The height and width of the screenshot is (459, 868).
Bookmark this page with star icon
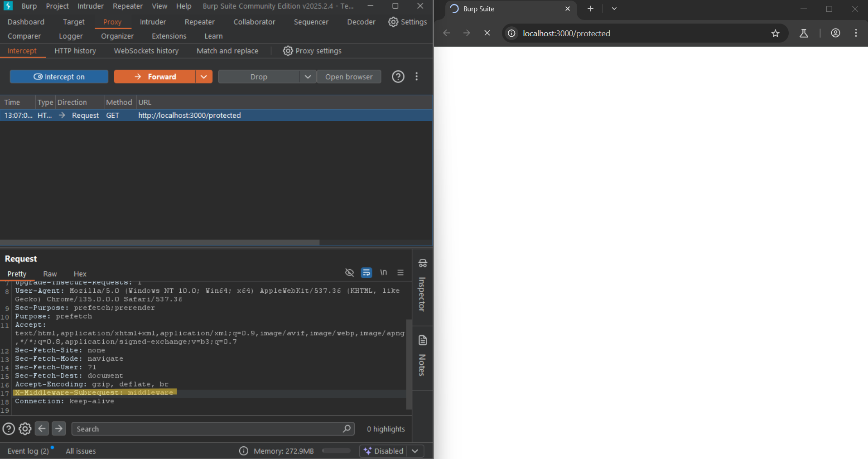[775, 33]
